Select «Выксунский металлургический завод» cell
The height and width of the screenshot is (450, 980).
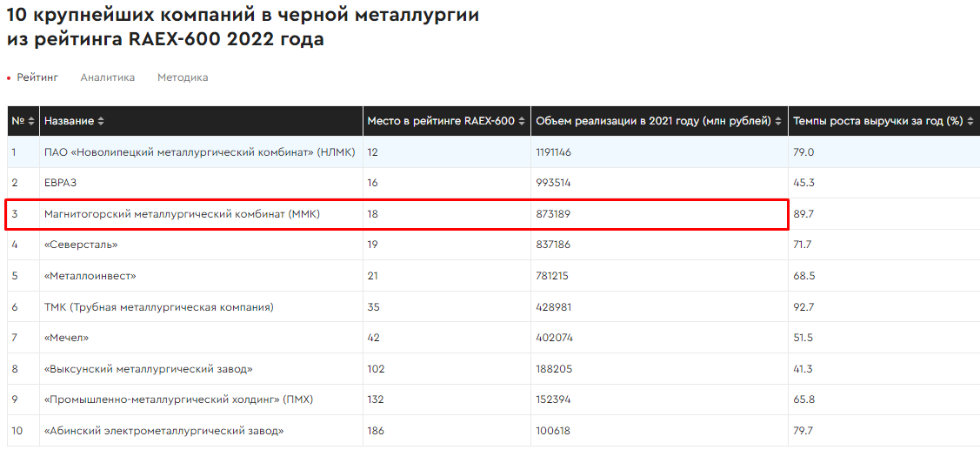[x=201, y=369]
